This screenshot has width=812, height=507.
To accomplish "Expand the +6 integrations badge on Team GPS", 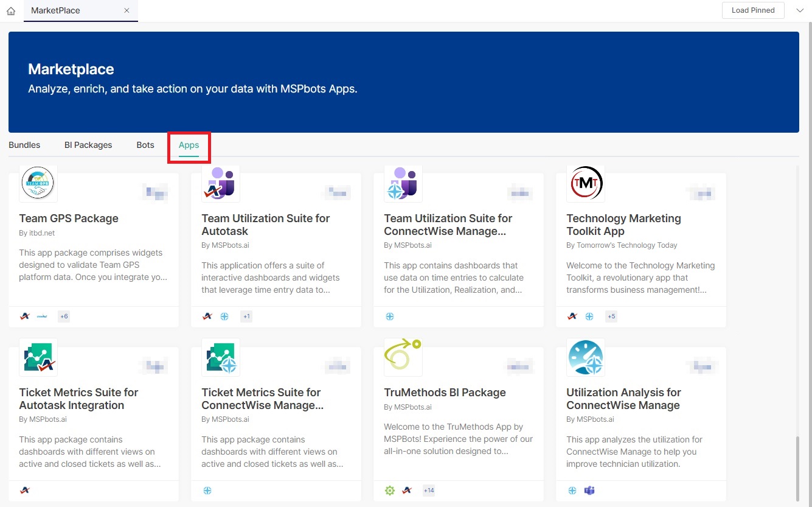I will tap(64, 316).
